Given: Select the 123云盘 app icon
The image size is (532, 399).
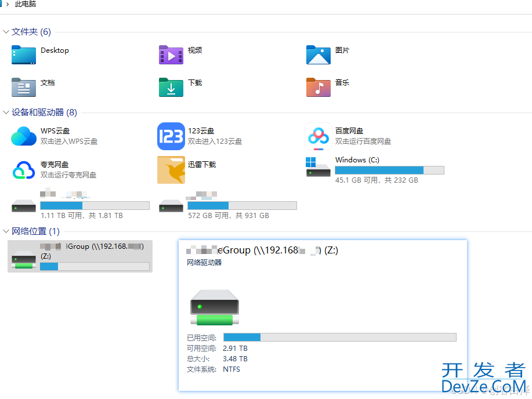Looking at the screenshot, I should [171, 136].
